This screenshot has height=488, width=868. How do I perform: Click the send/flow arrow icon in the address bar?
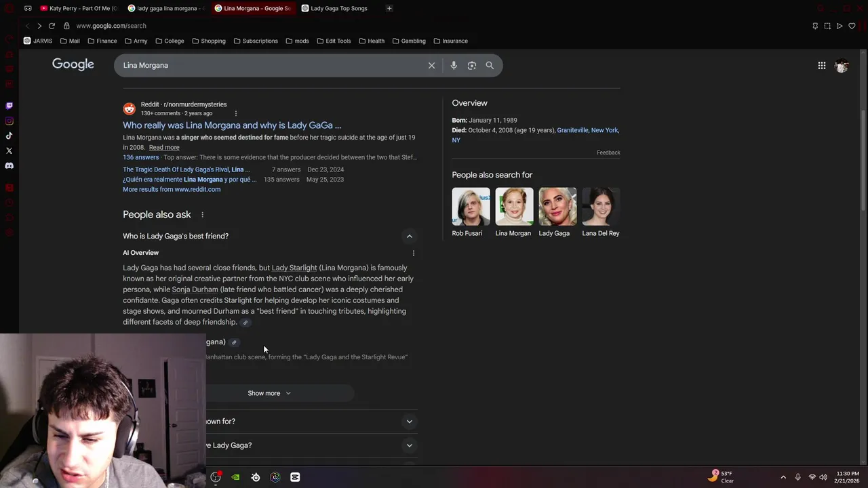click(x=840, y=26)
